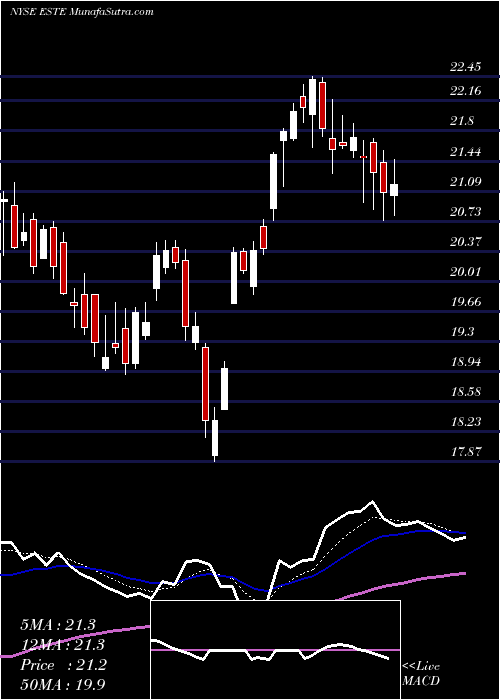Screen dimensions: 500x700
Task: Click the 18.58 price level label
Action: pyautogui.click(x=465, y=392)
